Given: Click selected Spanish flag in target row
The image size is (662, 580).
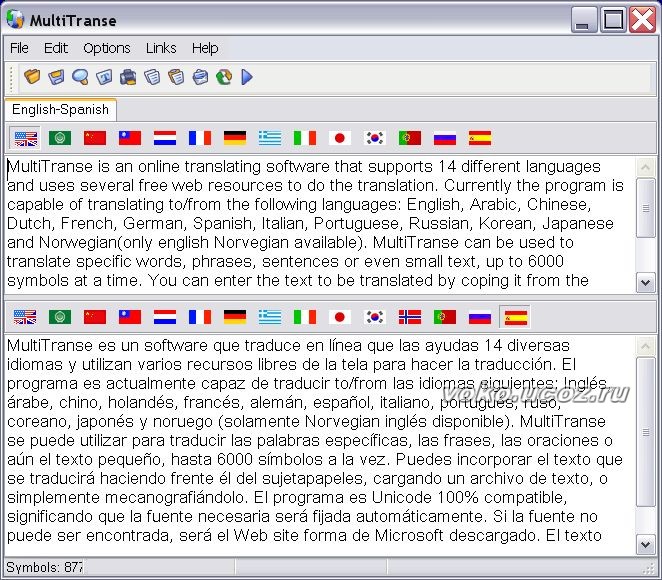Looking at the screenshot, I should (515, 317).
